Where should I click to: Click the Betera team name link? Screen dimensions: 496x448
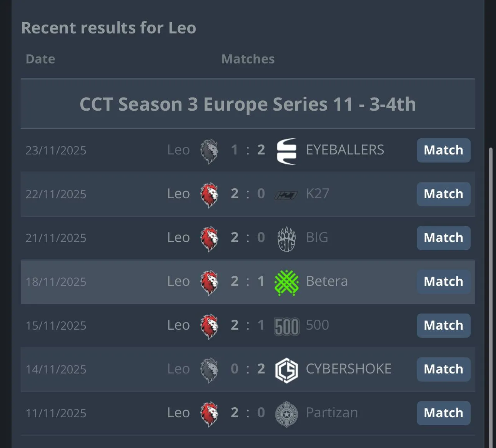tap(327, 281)
